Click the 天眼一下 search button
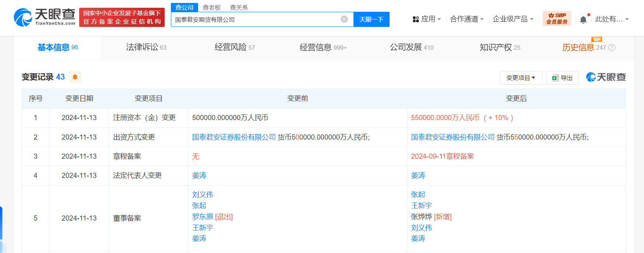The height and width of the screenshot is (253, 644). tap(371, 19)
